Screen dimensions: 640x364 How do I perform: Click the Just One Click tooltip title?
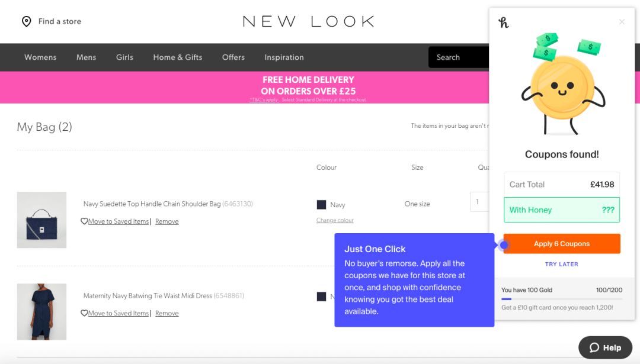pyautogui.click(x=375, y=249)
